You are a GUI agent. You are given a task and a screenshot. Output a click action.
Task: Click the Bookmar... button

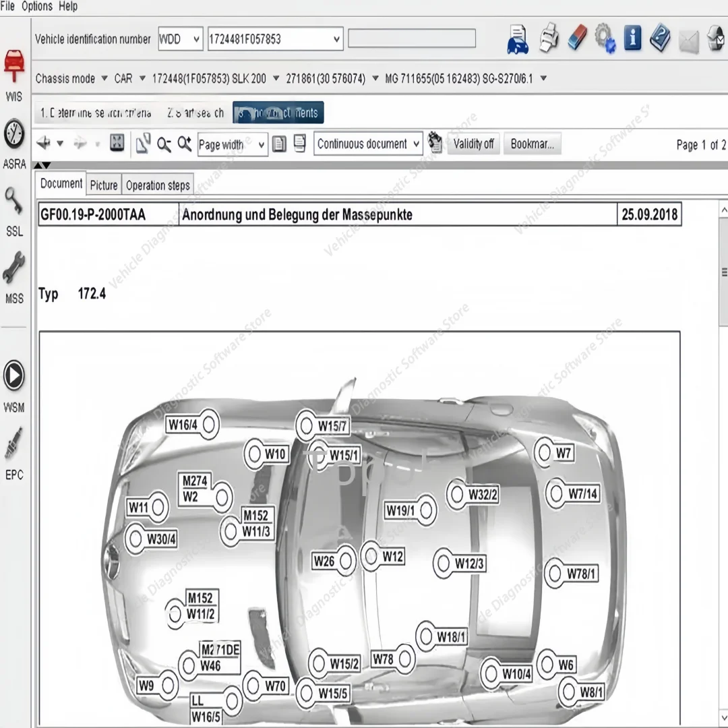(532, 144)
